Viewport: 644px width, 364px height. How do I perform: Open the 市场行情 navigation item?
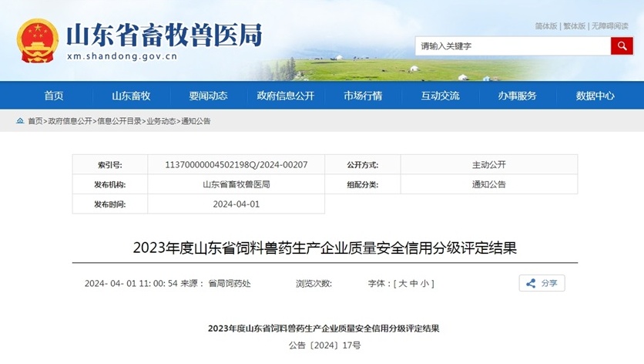pyautogui.click(x=363, y=96)
